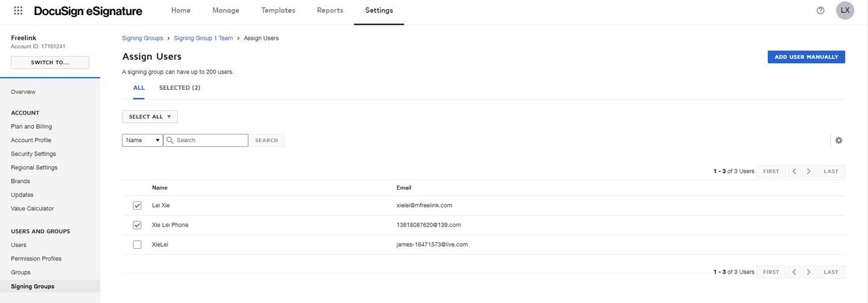Check the XieLei user checkbox

137,245
